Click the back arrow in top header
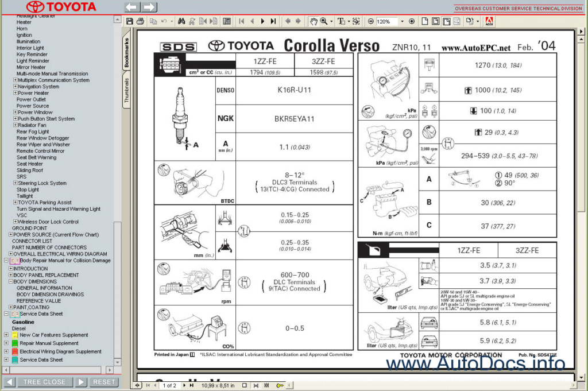Image resolution: width=588 pixels, height=391 pixels. point(132,7)
